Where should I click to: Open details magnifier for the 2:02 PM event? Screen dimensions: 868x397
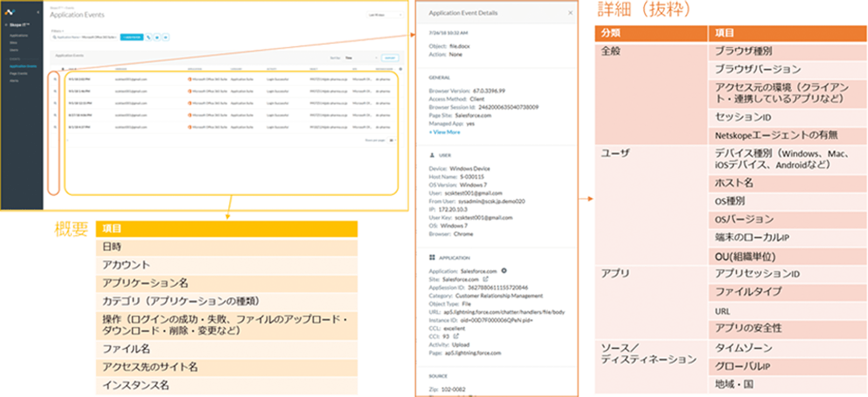(55, 79)
